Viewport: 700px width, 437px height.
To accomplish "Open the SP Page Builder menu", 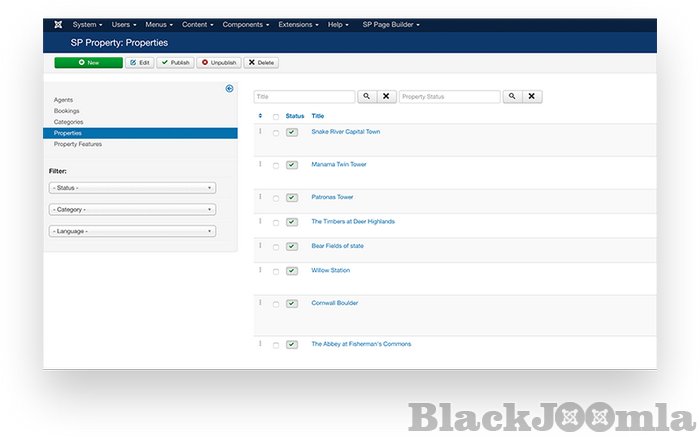I will 391,24.
